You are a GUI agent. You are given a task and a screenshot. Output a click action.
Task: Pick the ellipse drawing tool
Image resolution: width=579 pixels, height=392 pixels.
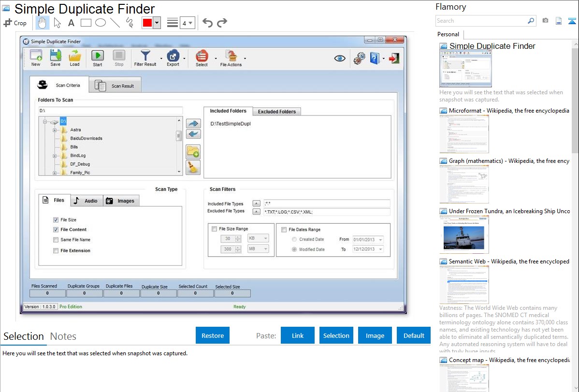click(x=101, y=23)
